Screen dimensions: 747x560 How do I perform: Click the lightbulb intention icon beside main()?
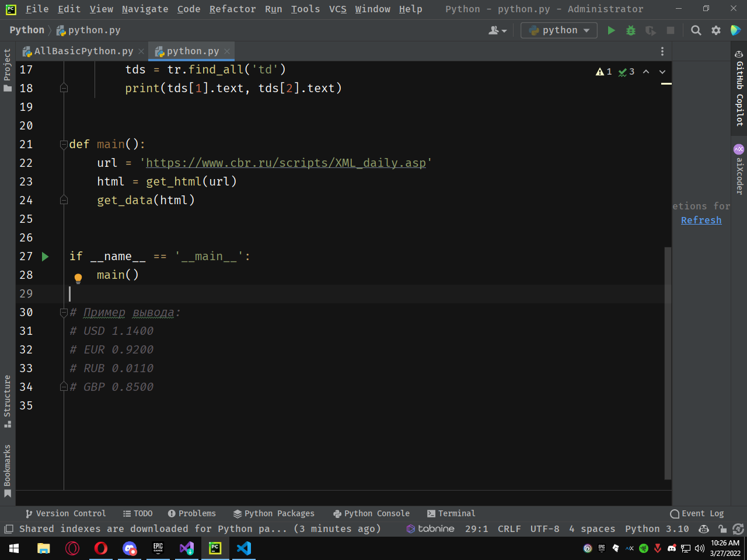click(78, 278)
